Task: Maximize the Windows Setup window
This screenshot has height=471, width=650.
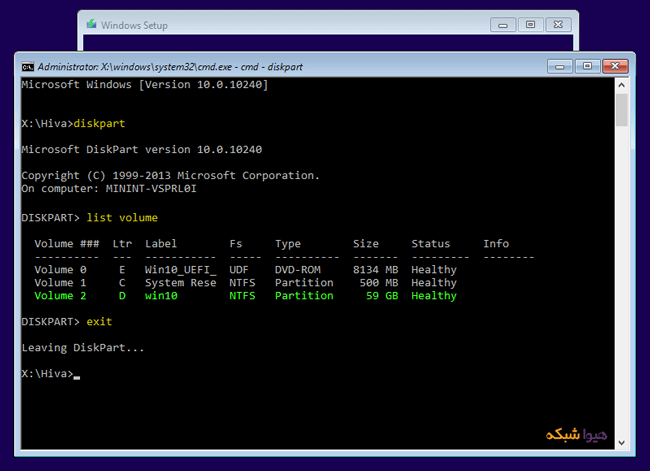Action: pyautogui.click(x=530, y=25)
